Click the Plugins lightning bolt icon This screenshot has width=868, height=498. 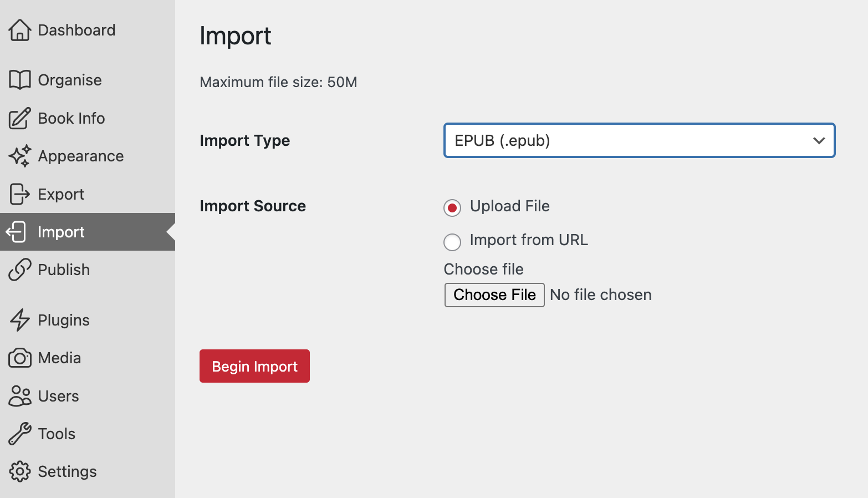tap(20, 320)
